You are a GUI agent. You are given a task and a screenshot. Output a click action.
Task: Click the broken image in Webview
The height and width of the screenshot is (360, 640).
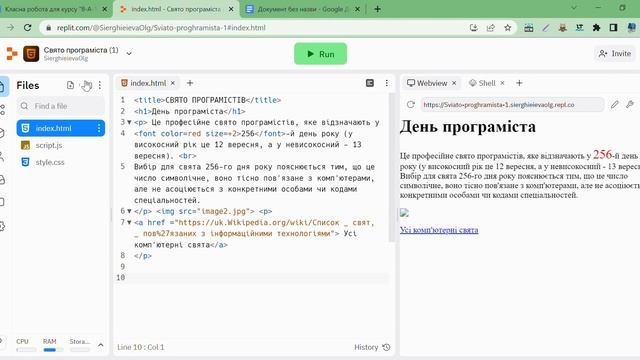pyautogui.click(x=404, y=213)
